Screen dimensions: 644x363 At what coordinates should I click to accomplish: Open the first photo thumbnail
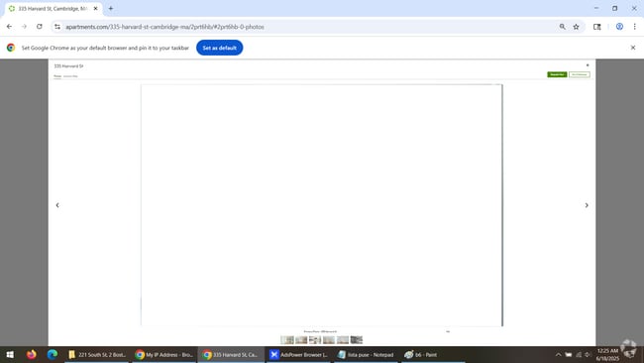click(x=287, y=340)
